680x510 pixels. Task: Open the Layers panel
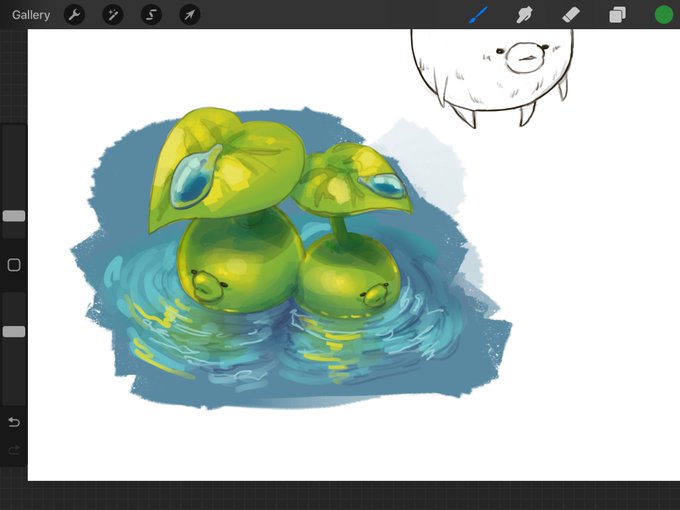[x=617, y=15]
